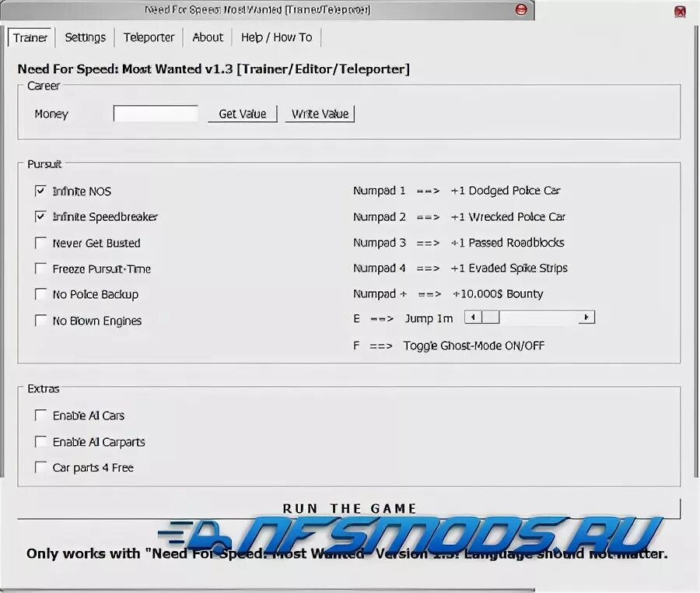The width and height of the screenshot is (700, 593).
Task: Open the Settings tab
Action: click(x=86, y=37)
